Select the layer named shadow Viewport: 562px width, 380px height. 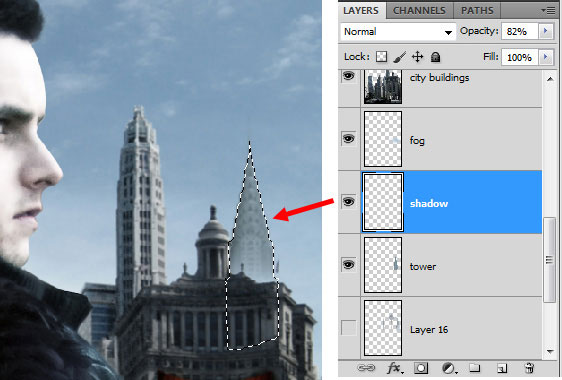pos(429,204)
